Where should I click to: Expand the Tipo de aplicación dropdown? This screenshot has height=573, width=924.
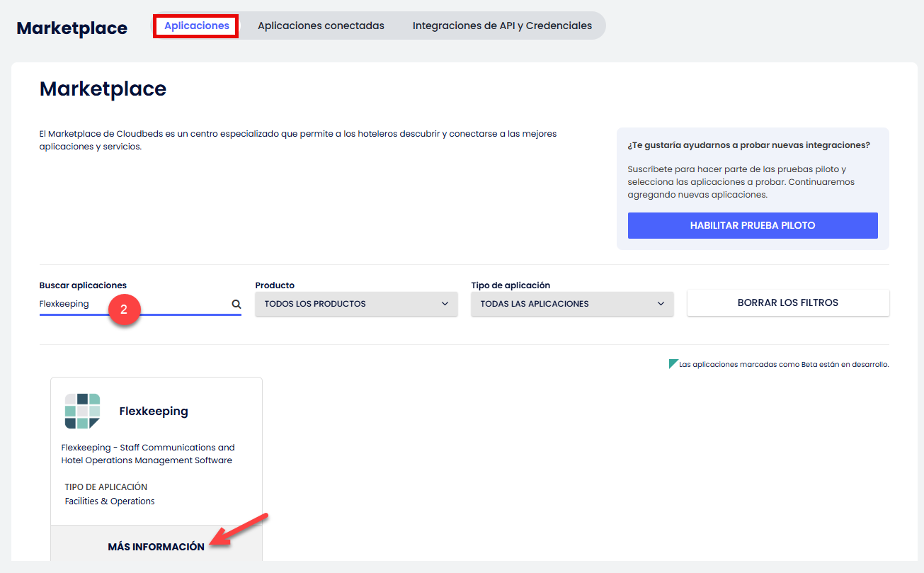coord(572,304)
